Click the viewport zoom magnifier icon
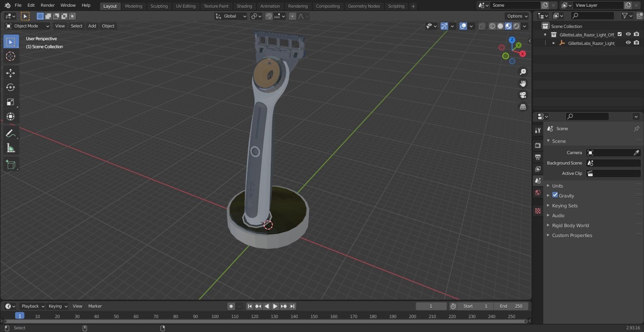The image size is (644, 332). click(x=523, y=72)
